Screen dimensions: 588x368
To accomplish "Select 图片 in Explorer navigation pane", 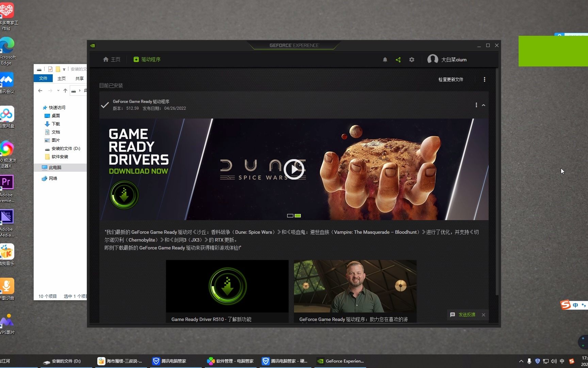I will pos(52,140).
